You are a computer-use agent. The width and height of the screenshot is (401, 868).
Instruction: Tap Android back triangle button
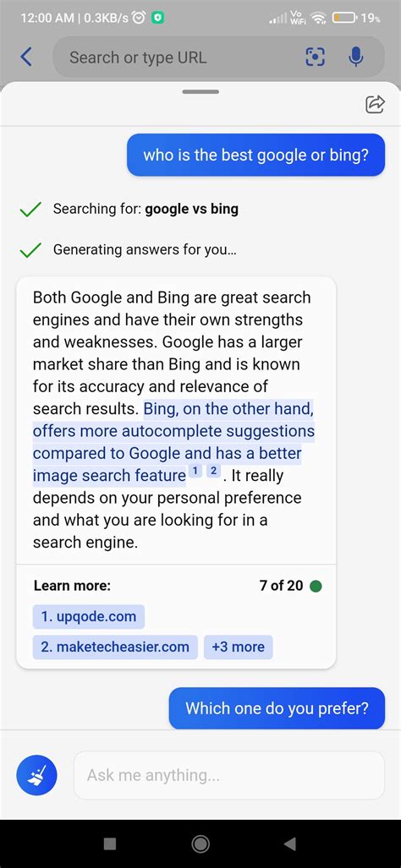(289, 843)
